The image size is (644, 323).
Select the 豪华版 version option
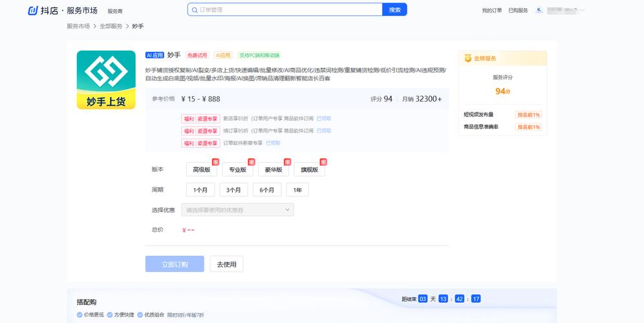point(274,169)
